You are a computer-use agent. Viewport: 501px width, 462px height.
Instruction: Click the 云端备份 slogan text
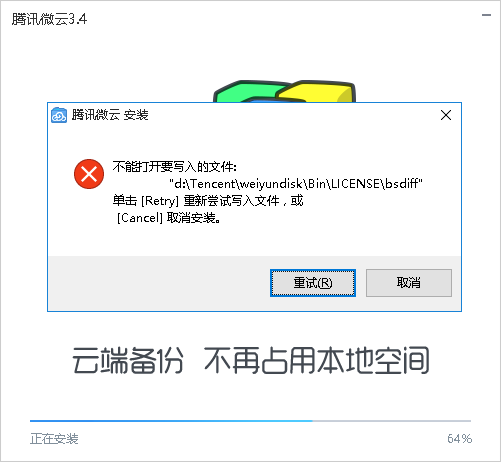click(128, 360)
